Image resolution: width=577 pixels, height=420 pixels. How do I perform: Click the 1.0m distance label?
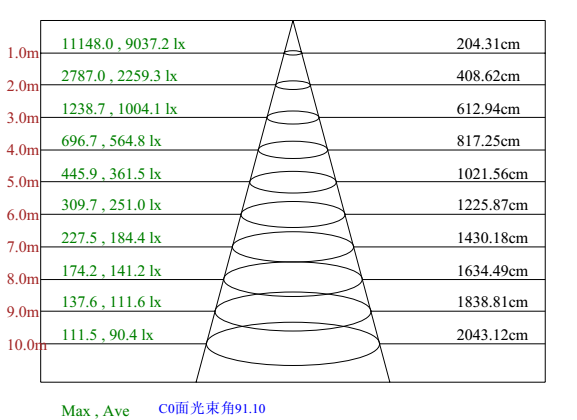click(x=23, y=53)
